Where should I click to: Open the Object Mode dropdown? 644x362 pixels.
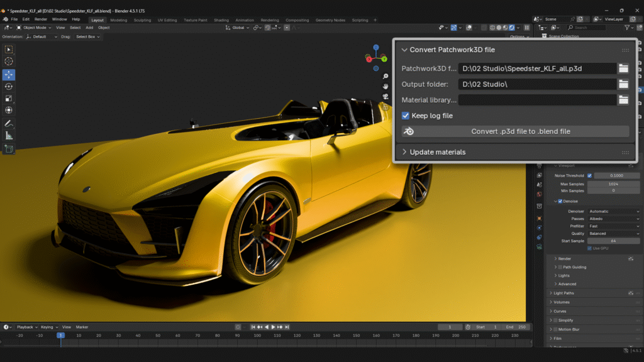click(34, 28)
